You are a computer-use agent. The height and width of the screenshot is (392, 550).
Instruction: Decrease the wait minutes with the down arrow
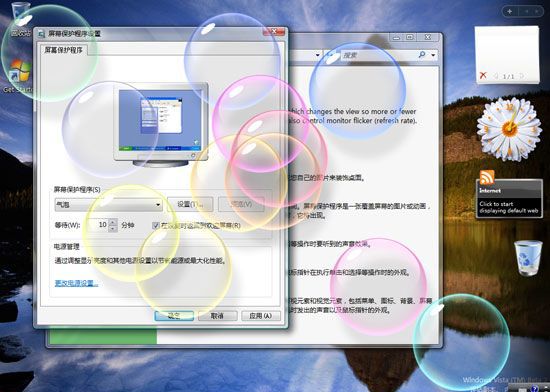113,228
